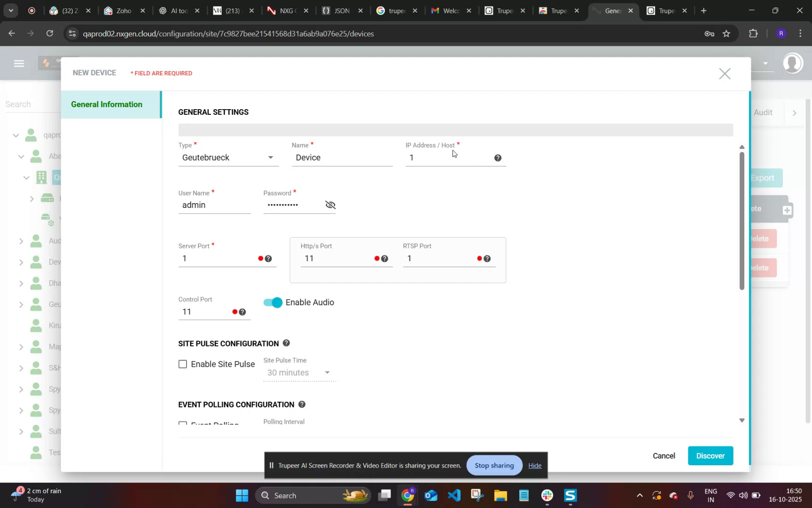Open the Site Pulse Configuration help icon
The height and width of the screenshot is (508, 812).
click(286, 343)
